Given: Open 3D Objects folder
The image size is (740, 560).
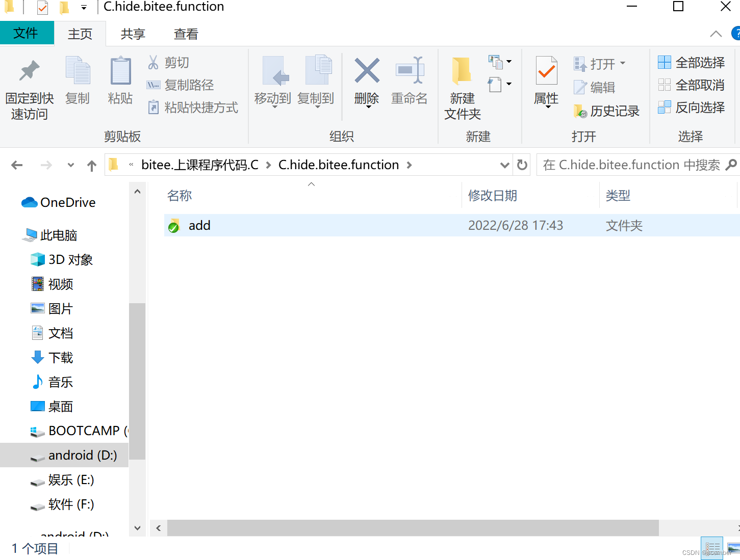Looking at the screenshot, I should point(62,259).
